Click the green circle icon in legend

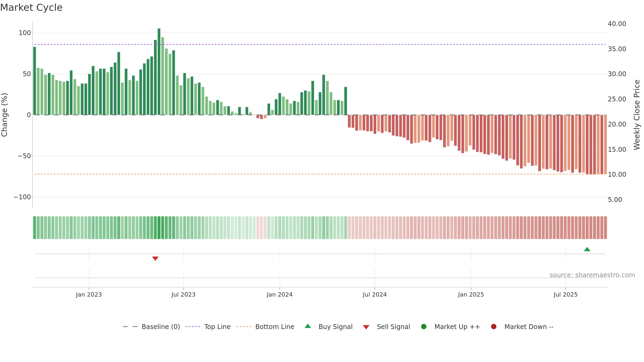point(424,327)
